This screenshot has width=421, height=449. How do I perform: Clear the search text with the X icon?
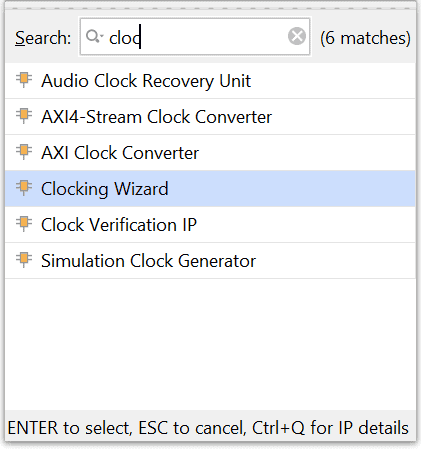pos(297,36)
